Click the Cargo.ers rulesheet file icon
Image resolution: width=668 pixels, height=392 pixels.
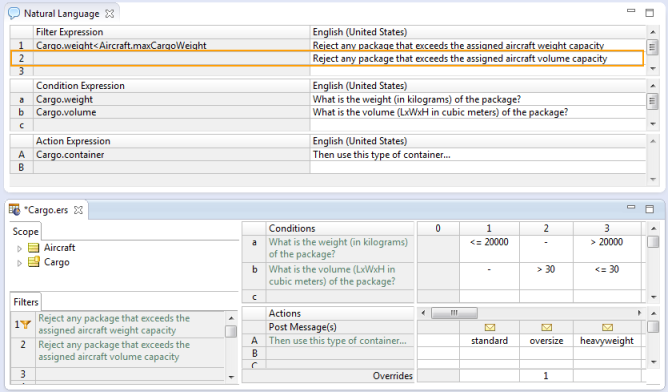(14, 210)
